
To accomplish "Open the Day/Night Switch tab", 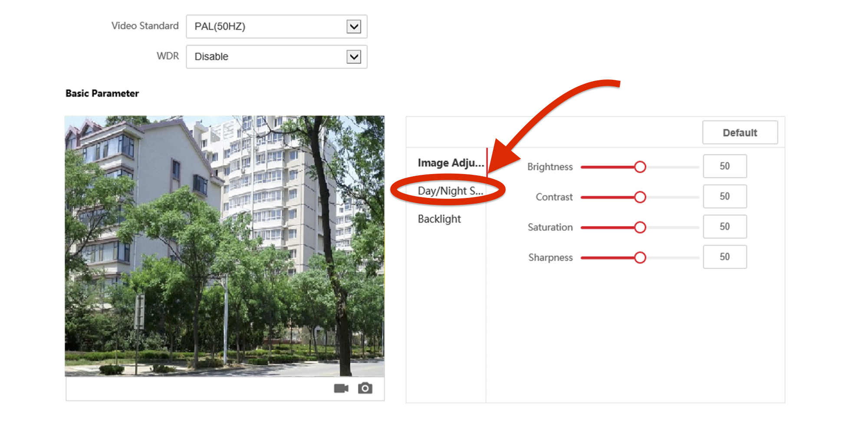I will (x=450, y=191).
